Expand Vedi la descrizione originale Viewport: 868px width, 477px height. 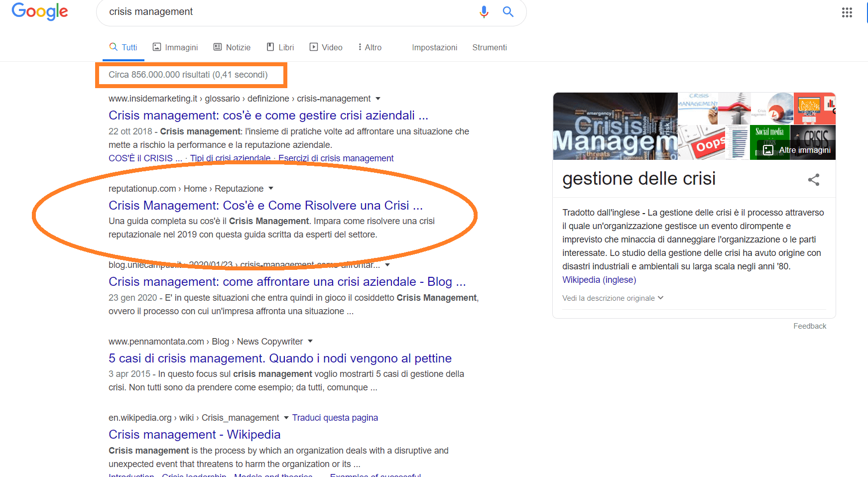click(x=613, y=298)
